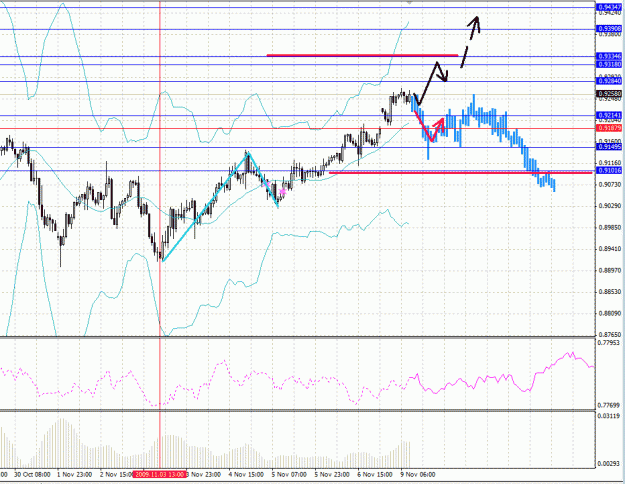
Task: Select the lower thick red support line
Action: [x=460, y=172]
